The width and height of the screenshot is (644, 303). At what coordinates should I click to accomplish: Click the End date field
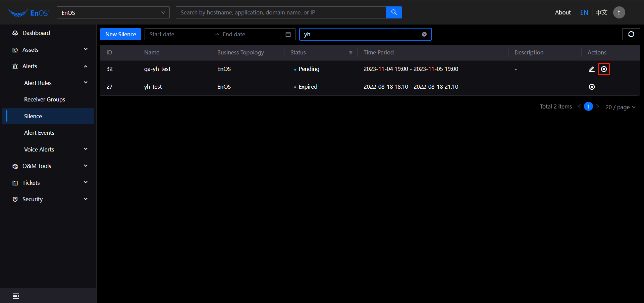(x=252, y=34)
